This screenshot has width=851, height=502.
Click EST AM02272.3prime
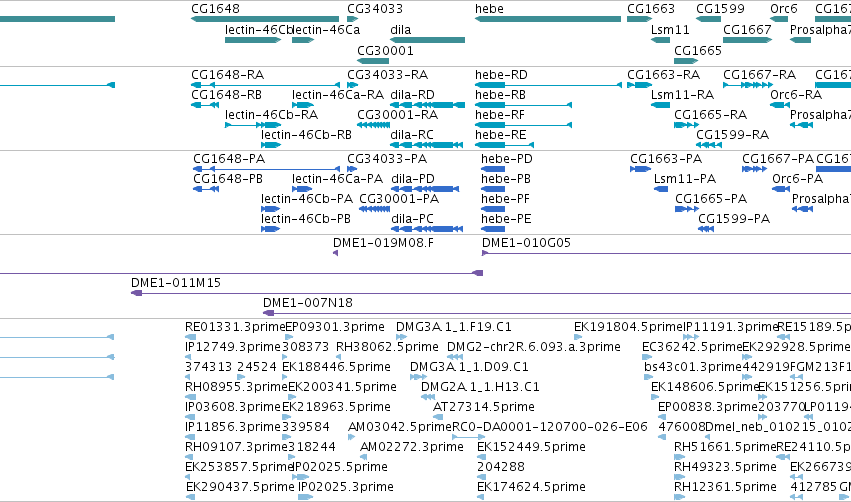pos(411,448)
